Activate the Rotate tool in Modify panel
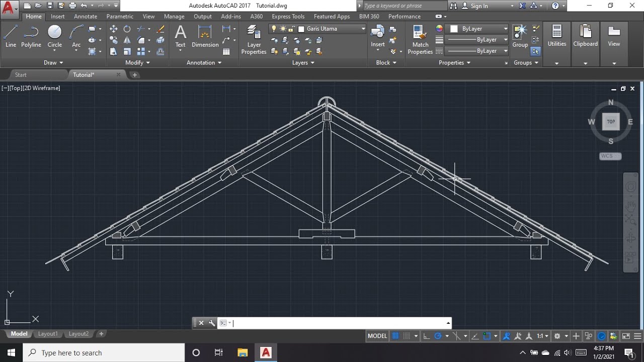The image size is (644, 362). pyautogui.click(x=127, y=29)
